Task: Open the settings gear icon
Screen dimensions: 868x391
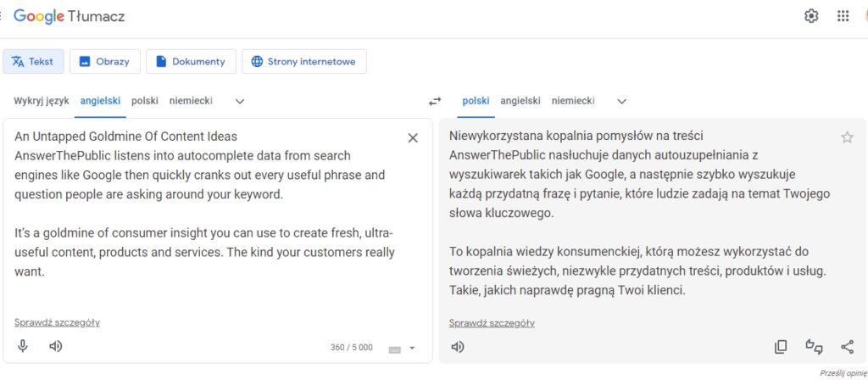Action: (x=811, y=16)
